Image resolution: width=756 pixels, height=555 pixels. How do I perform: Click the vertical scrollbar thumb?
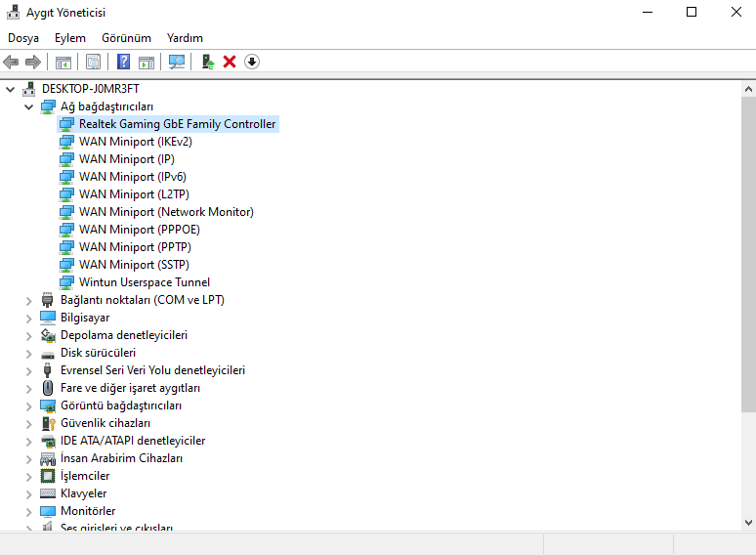tap(748, 255)
